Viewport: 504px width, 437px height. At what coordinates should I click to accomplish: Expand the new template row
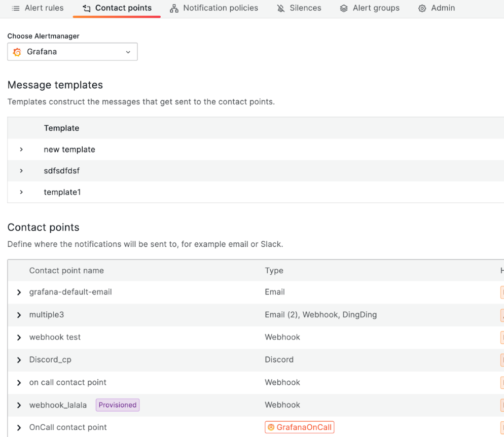pos(21,150)
